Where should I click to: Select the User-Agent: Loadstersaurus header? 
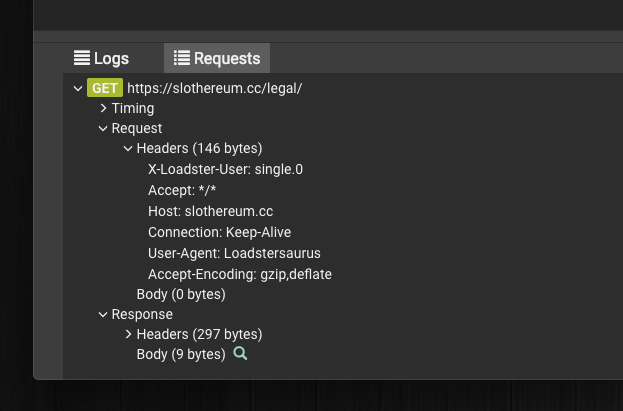[x=234, y=253]
